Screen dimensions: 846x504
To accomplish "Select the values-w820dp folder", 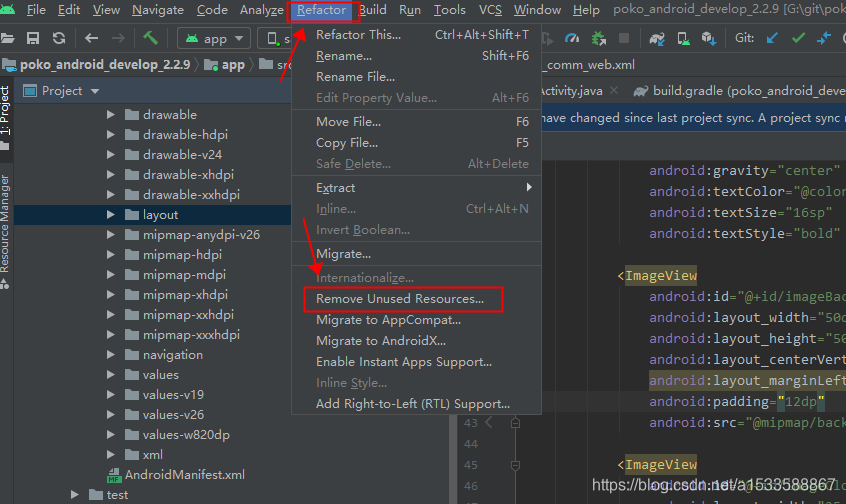I will tap(177, 434).
